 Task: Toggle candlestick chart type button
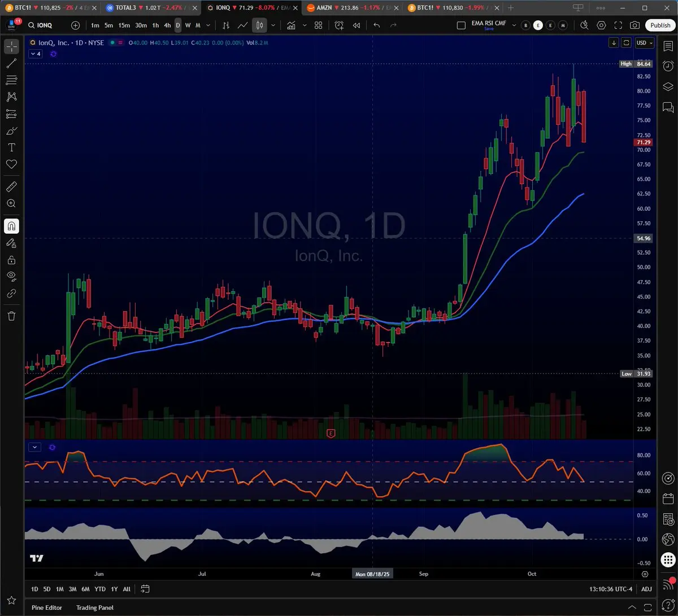(260, 25)
